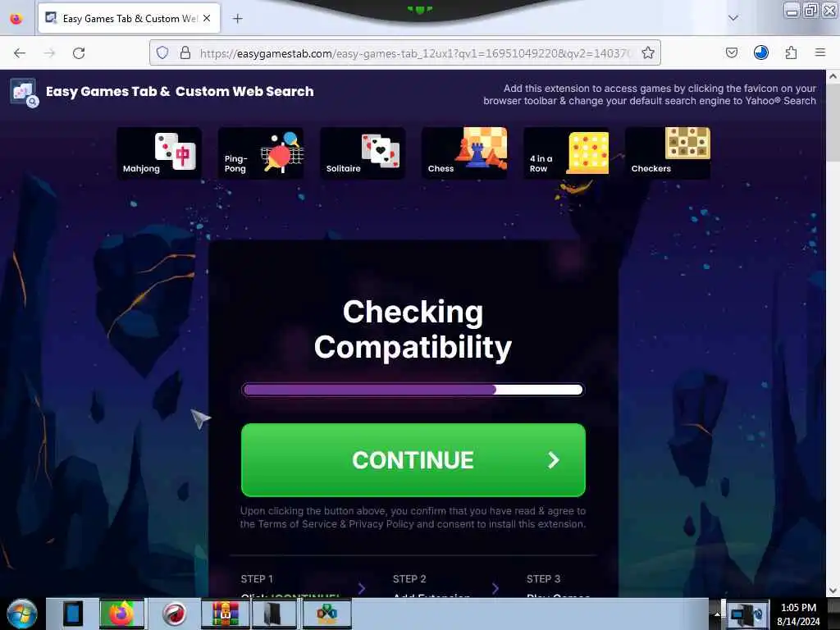
Task: Click the compatibility progress bar
Action: click(413, 390)
